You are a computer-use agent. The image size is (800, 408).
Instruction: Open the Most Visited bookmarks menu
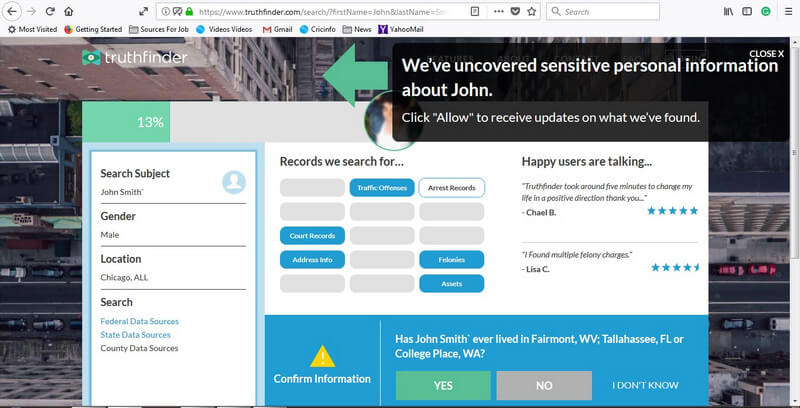[x=32, y=30]
